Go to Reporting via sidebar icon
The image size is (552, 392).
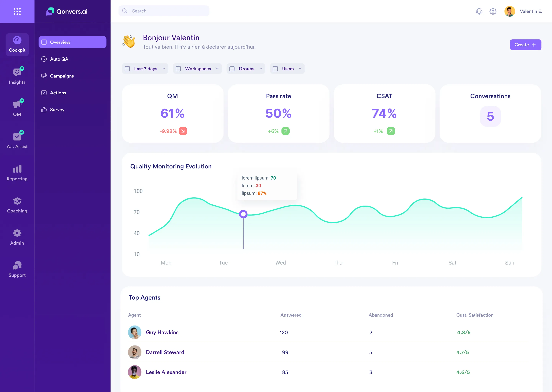point(17,173)
